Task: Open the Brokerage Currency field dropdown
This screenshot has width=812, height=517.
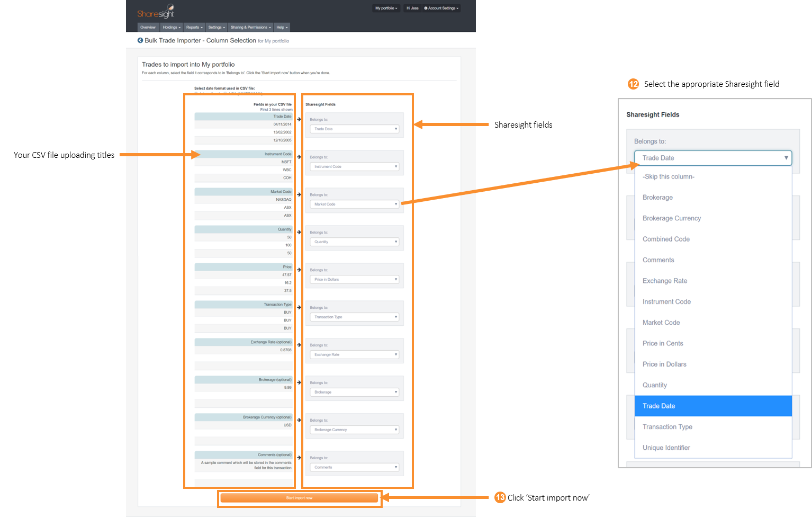Action: (354, 430)
